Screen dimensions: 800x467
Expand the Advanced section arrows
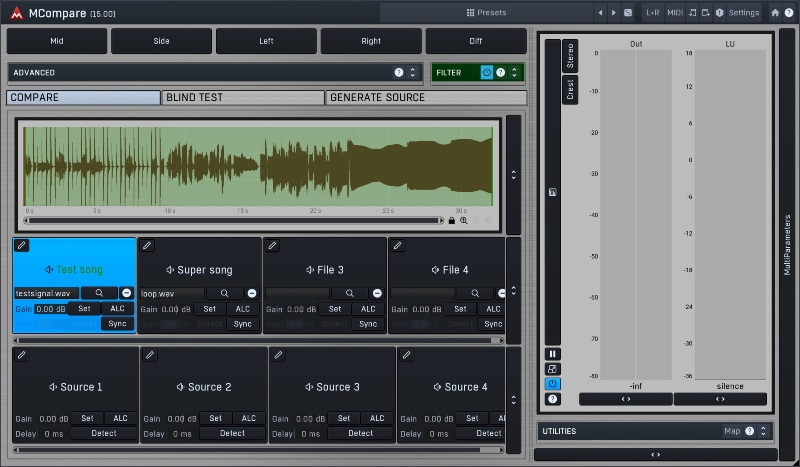pos(412,73)
